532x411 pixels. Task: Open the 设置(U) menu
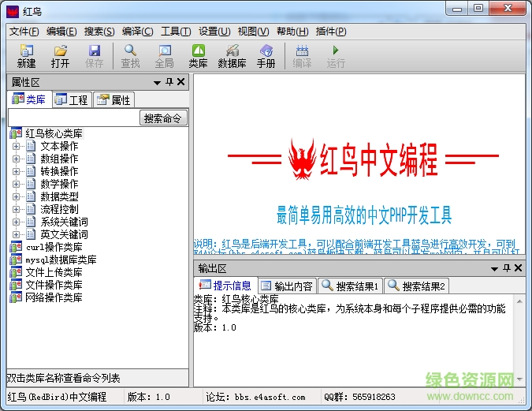(x=214, y=32)
